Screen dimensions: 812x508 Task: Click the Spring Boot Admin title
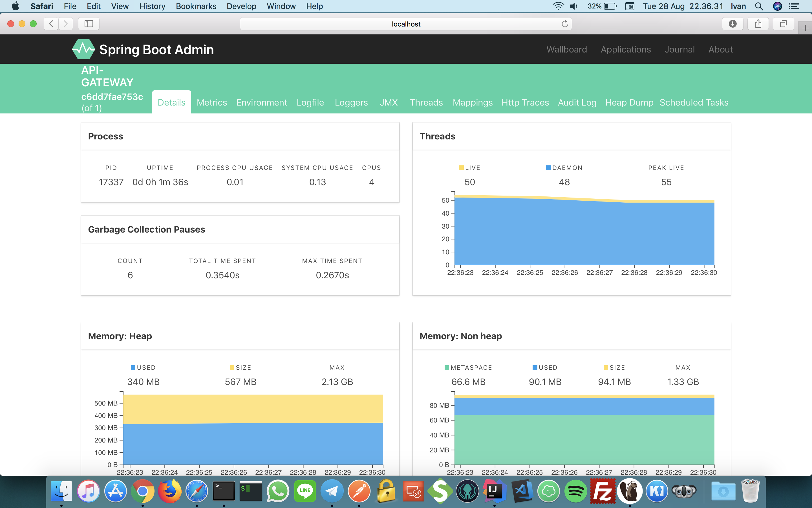click(156, 49)
